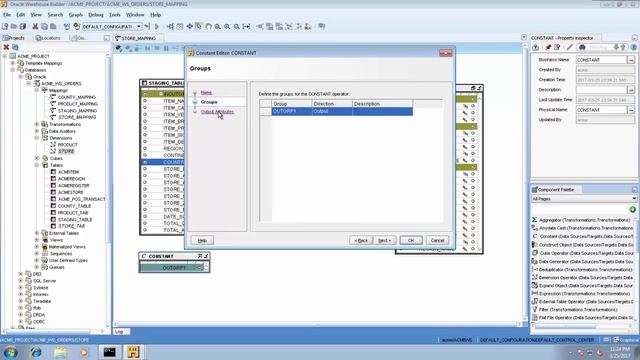This screenshot has height=360, width=640.
Task: Click the ellipsis button beside Business Name
Action: [x=631, y=60]
